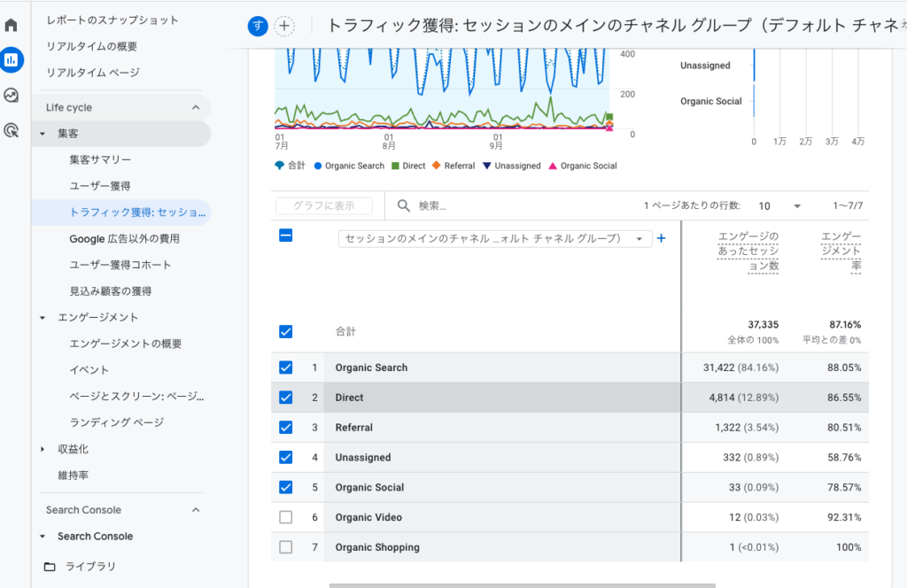907x588 pixels.
Task: Open the rows per page dropdown
Action: [x=779, y=205]
